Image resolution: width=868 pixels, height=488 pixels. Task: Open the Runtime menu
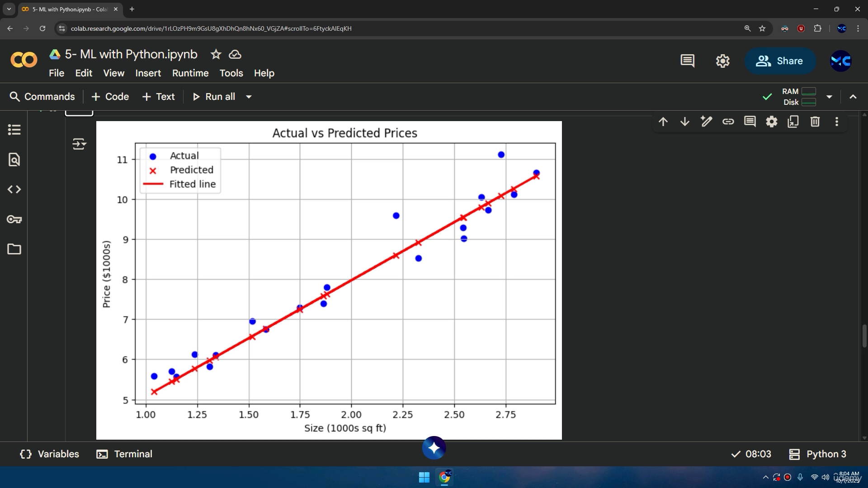[190, 73]
